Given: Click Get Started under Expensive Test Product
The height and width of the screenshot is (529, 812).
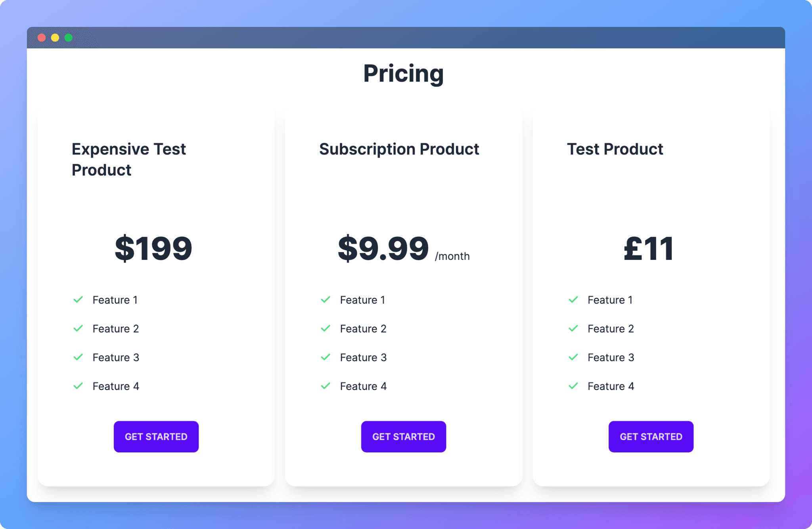Looking at the screenshot, I should click(x=156, y=436).
